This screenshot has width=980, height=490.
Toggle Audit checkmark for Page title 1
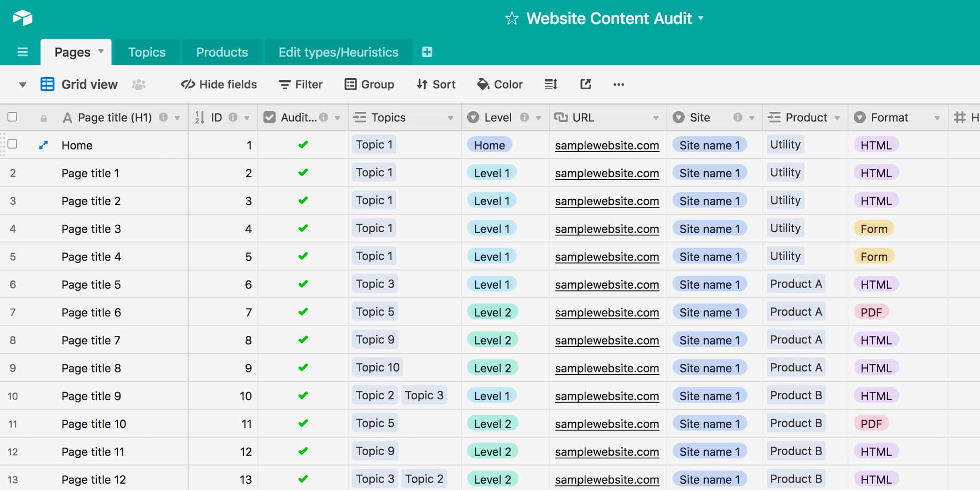pyautogui.click(x=303, y=172)
